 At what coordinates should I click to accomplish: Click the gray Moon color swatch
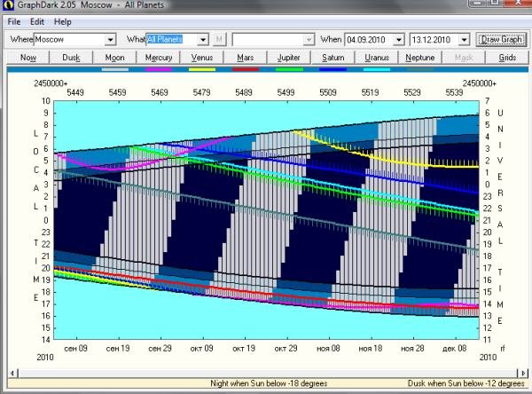(x=115, y=69)
